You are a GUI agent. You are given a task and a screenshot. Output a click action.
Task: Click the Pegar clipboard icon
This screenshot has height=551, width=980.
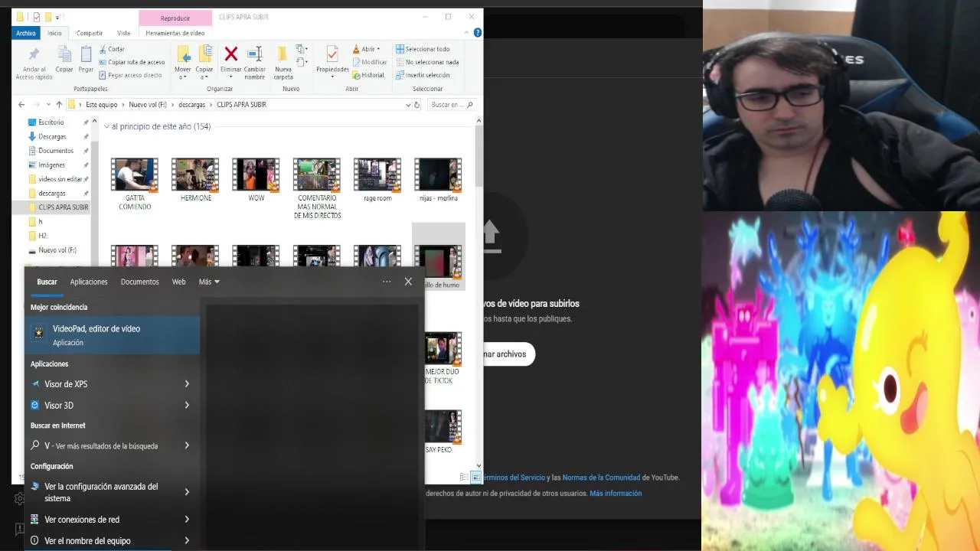[x=86, y=55]
